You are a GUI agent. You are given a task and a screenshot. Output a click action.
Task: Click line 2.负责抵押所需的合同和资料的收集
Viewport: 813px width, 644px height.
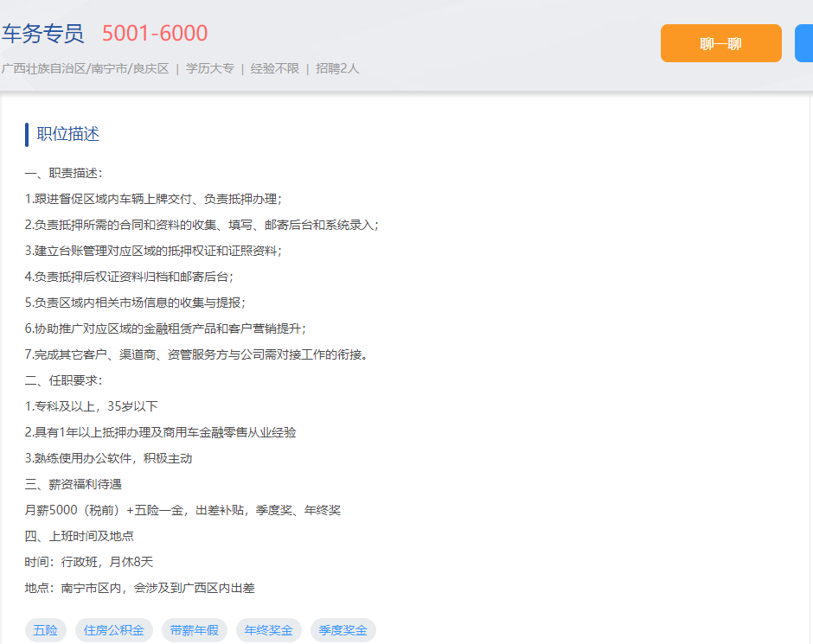point(202,225)
